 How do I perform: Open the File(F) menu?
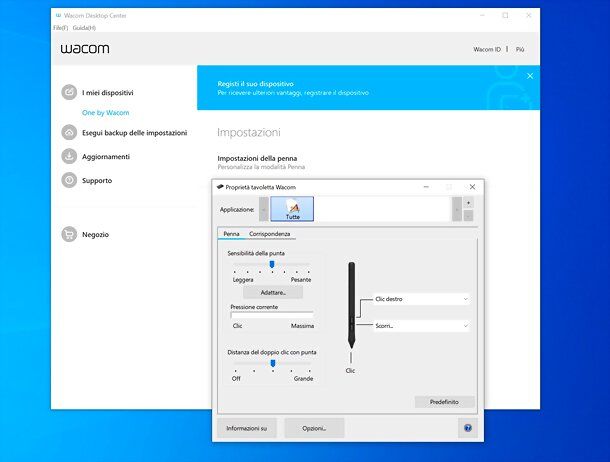tap(60, 28)
